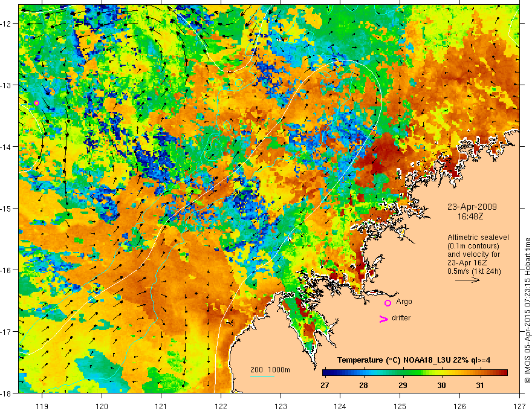Screen dimensions: 532x411
Task: Click the 'Altimetric sealevel' text
Action: tap(478, 238)
